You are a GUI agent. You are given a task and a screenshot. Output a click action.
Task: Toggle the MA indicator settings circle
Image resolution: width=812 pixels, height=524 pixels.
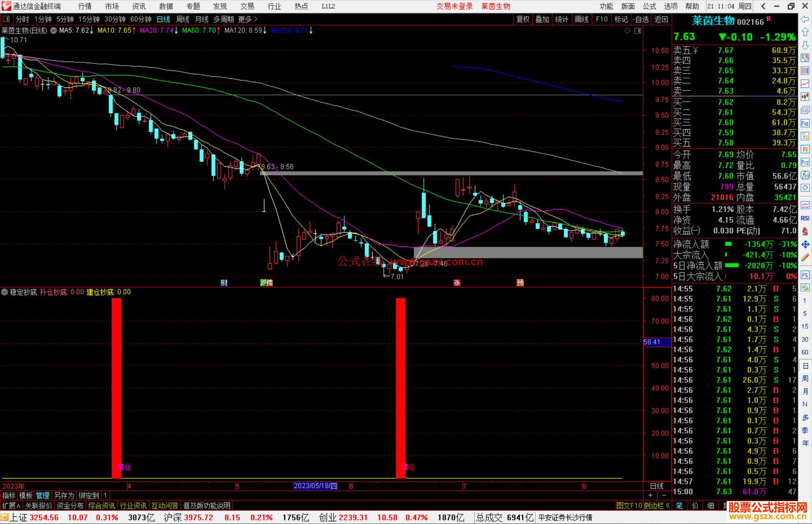coord(54,30)
